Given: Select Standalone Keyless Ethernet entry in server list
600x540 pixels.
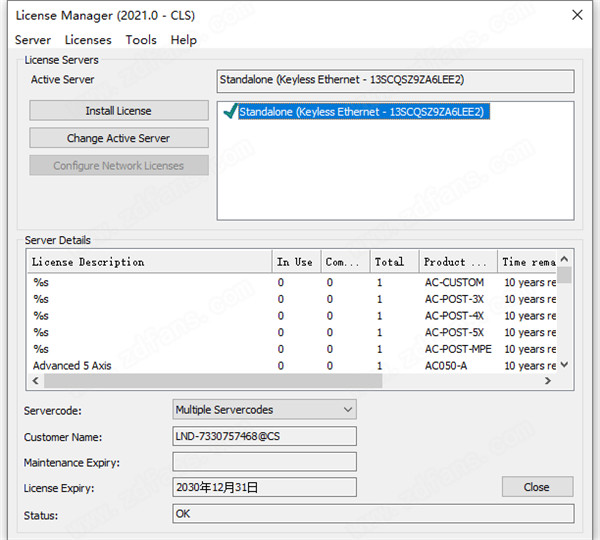Looking at the screenshot, I should coord(364,111).
